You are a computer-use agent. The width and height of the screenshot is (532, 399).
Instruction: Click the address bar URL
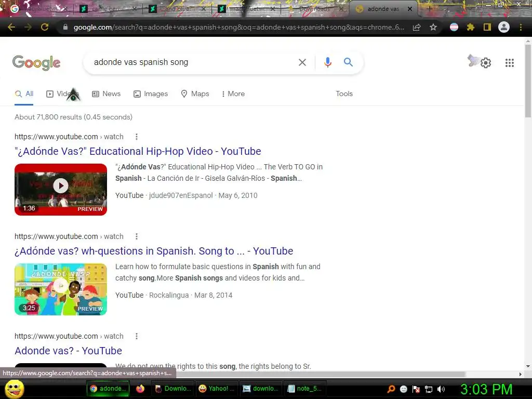pyautogui.click(x=239, y=27)
